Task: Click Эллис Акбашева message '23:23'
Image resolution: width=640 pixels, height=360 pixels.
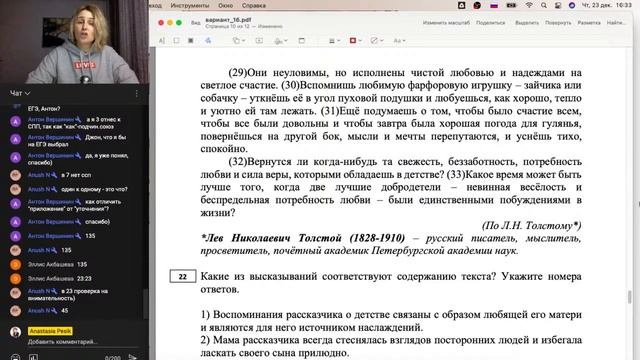Action: [x=84, y=279]
